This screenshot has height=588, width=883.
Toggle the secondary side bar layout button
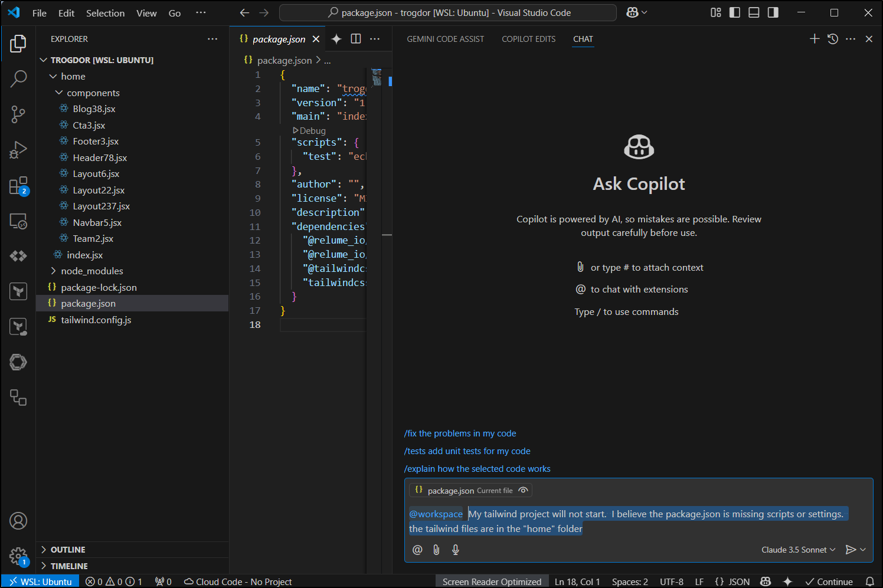[x=773, y=12]
